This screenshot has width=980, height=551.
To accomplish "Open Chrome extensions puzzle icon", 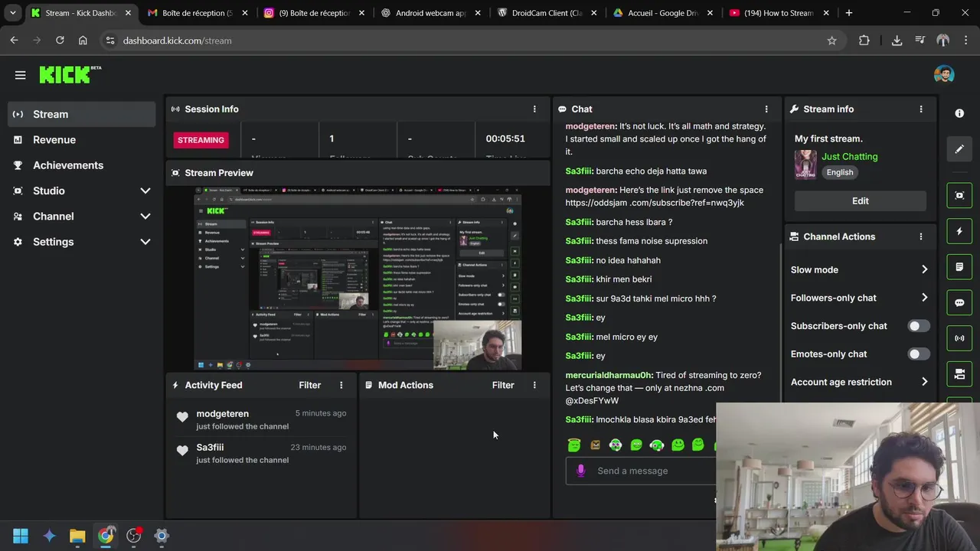I will click(864, 41).
